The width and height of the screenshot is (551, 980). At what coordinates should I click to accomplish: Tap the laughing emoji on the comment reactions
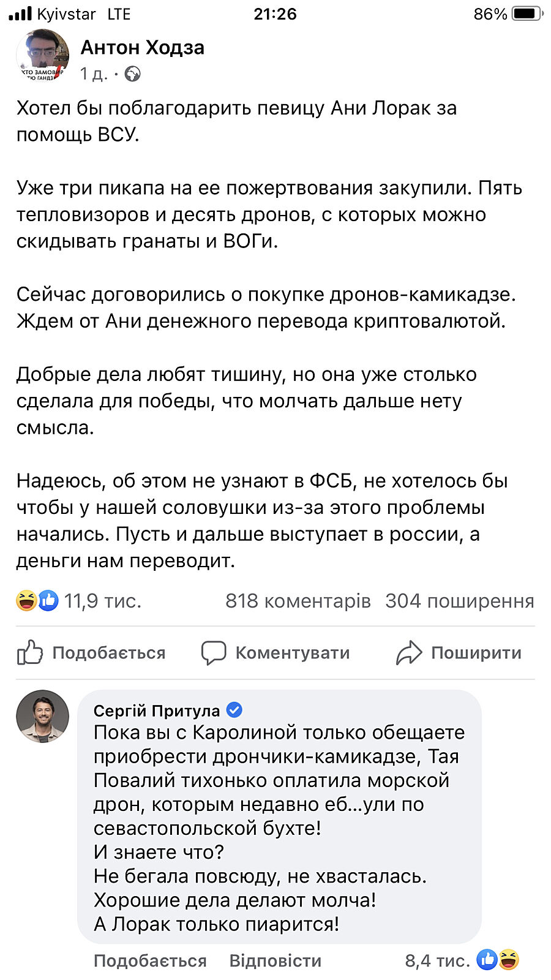509,959
